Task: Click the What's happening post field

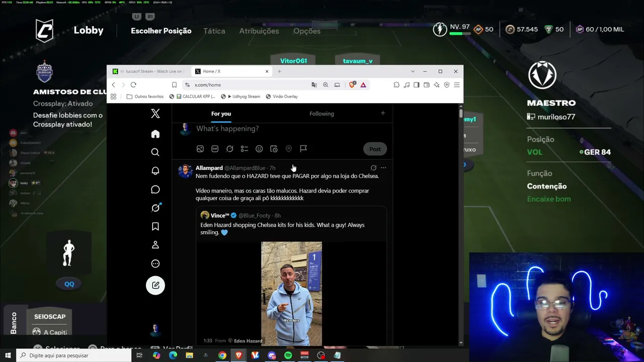Action: (227, 129)
